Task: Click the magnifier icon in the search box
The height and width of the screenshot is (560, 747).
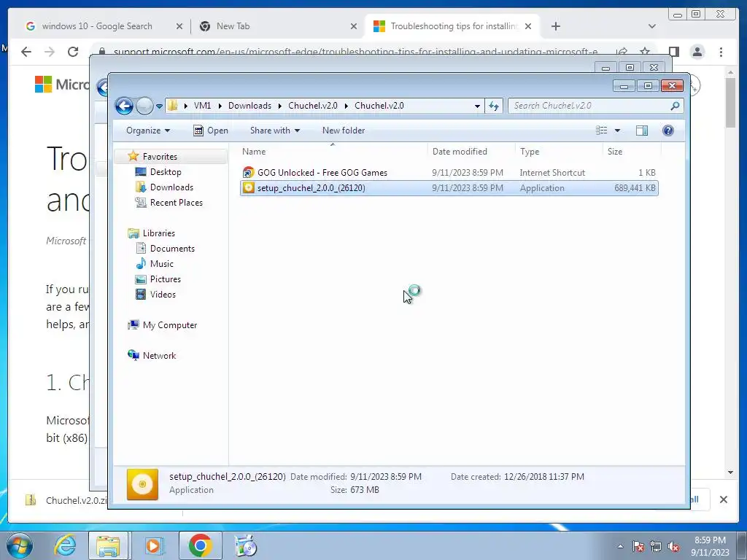Action: click(x=675, y=106)
